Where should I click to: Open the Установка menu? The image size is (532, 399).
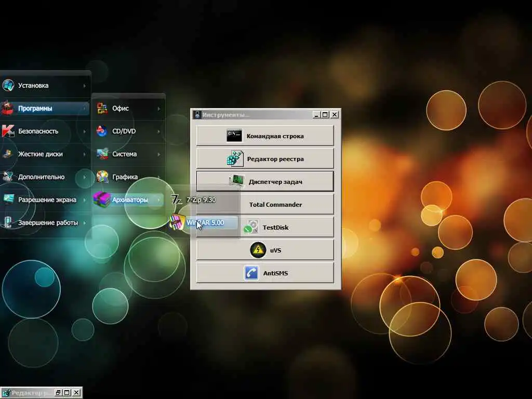[45, 85]
